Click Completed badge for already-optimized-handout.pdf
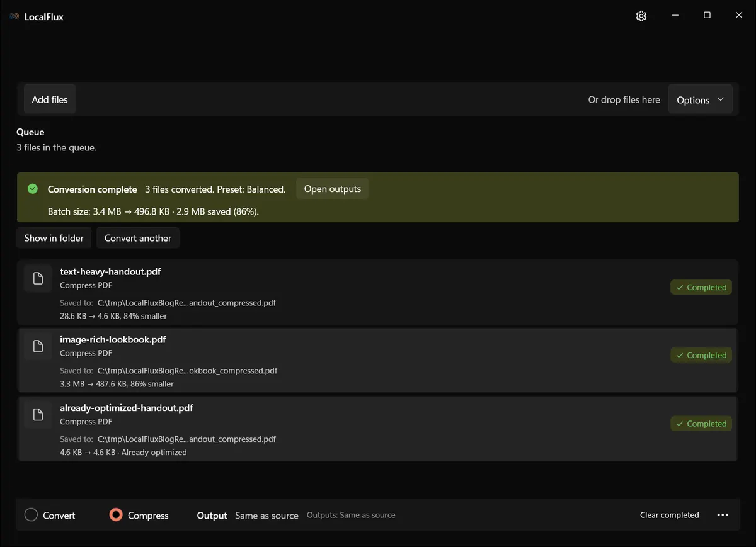 (x=701, y=424)
